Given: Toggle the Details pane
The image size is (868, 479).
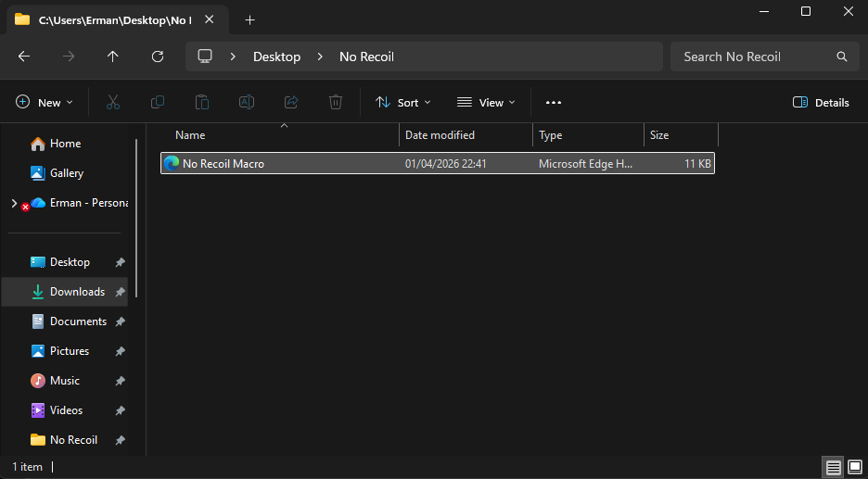Looking at the screenshot, I should 821,103.
